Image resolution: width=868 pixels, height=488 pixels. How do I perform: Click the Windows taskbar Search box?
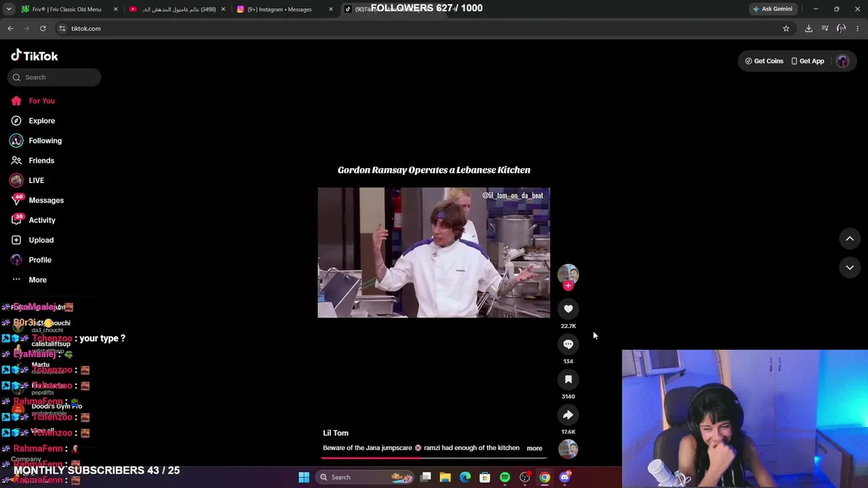click(x=366, y=477)
